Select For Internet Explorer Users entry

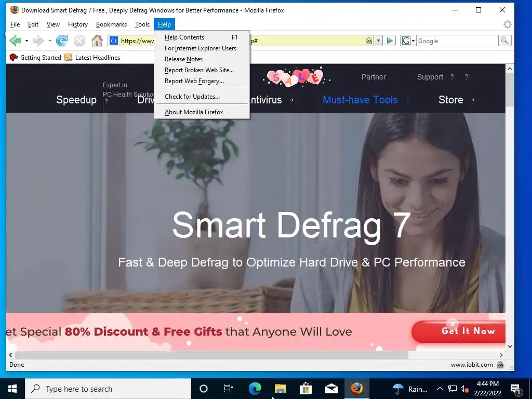202,48
